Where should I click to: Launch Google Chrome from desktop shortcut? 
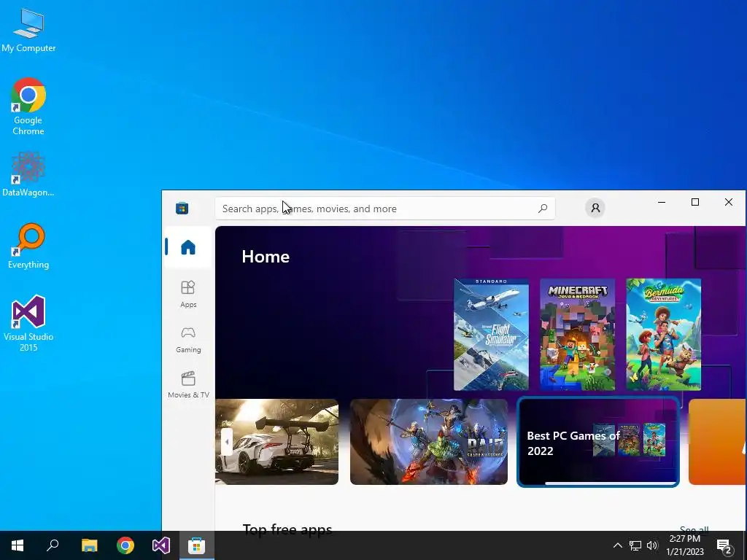[x=28, y=106]
